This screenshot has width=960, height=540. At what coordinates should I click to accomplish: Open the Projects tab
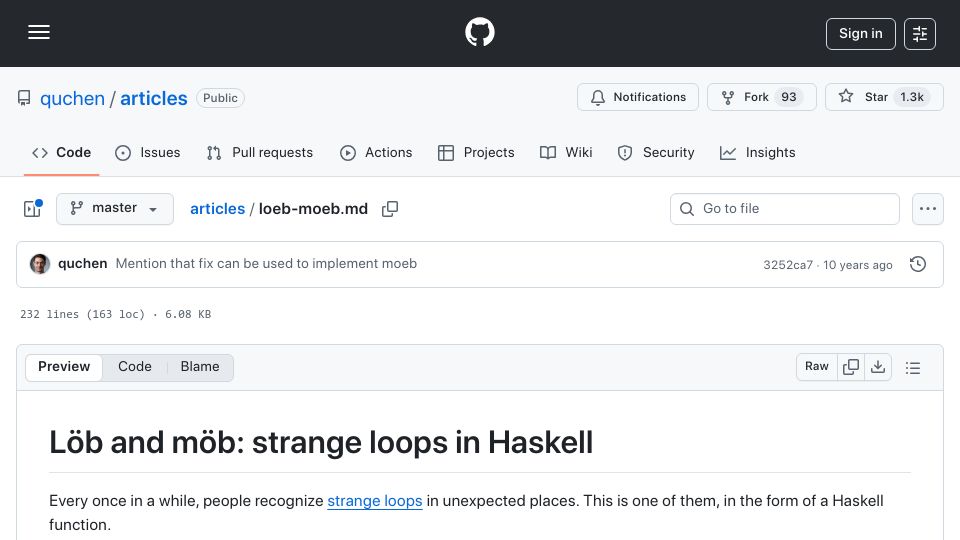click(476, 152)
